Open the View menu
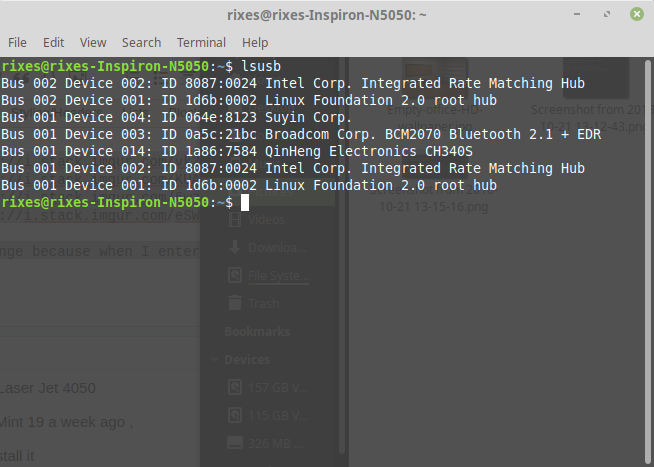 pos(93,43)
